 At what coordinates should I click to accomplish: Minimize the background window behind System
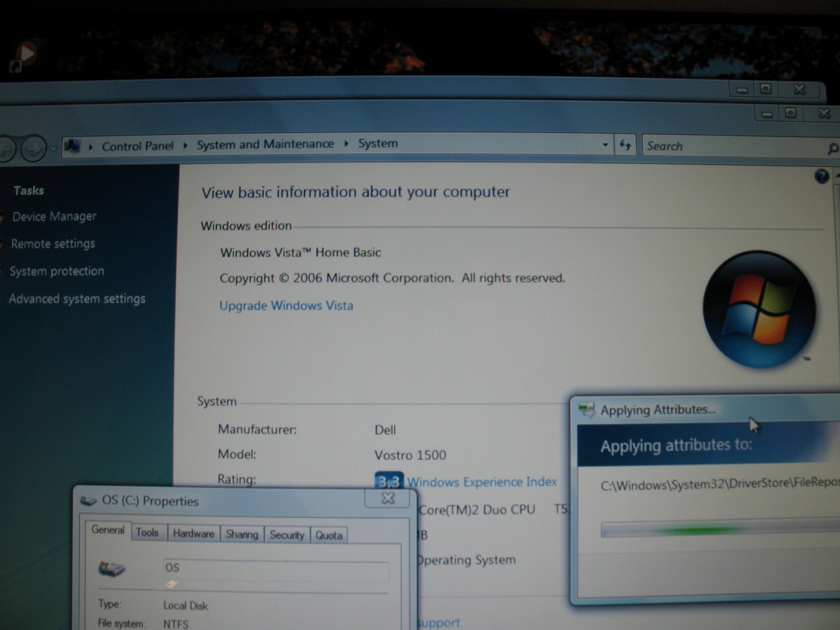tap(742, 90)
